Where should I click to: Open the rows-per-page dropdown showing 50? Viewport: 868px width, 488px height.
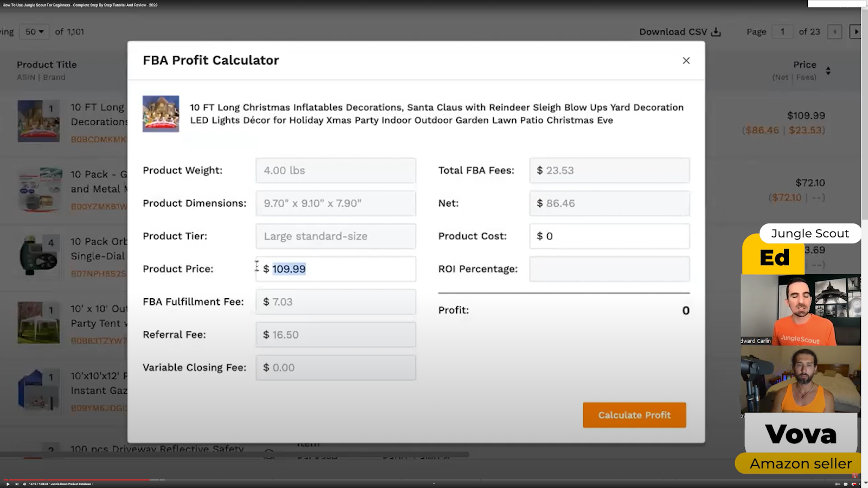34,32
